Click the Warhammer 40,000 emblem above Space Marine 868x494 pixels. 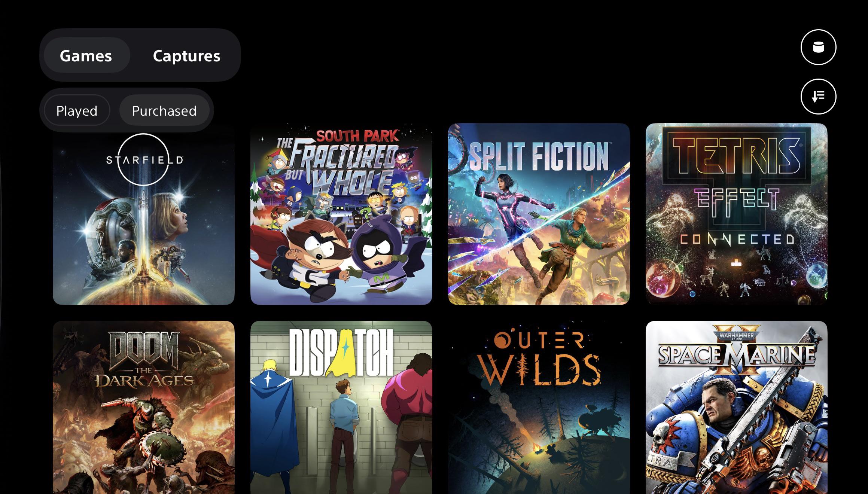click(x=736, y=334)
